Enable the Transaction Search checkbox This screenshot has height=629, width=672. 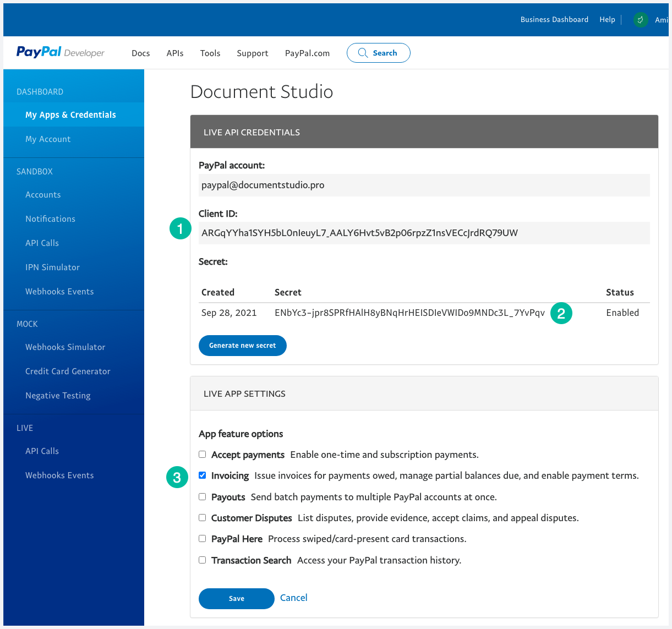point(203,560)
